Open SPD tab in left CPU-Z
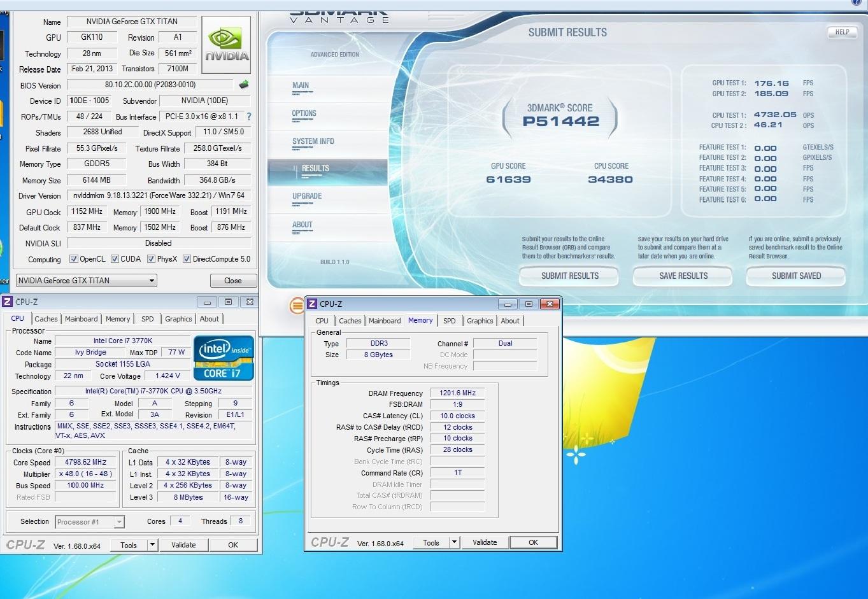 [x=148, y=319]
